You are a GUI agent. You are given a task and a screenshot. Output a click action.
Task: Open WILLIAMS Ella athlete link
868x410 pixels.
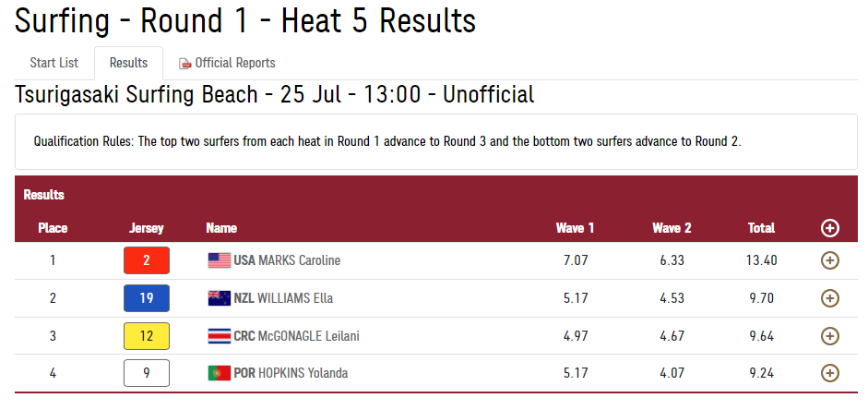[x=296, y=298]
